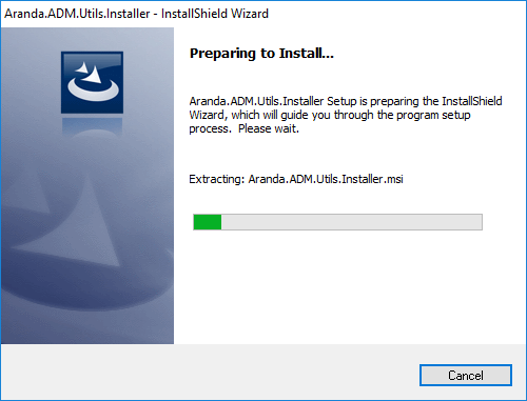Click the Aranda logo icon in banner
The width and height of the screenshot is (527, 401).
point(92,82)
